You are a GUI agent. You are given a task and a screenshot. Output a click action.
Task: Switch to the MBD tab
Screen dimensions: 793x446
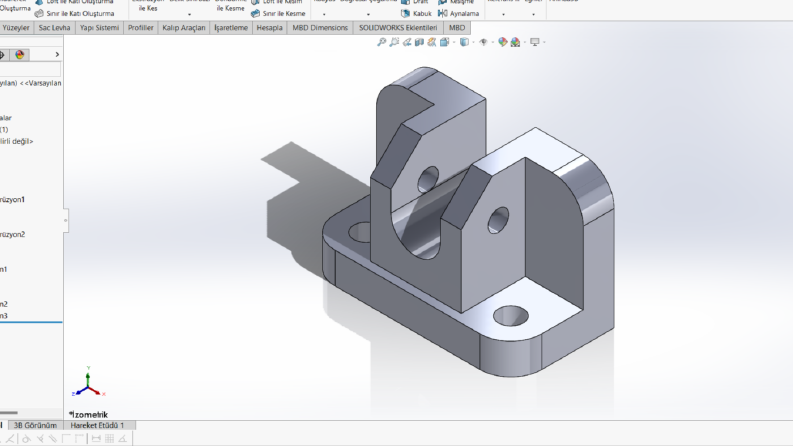point(457,28)
